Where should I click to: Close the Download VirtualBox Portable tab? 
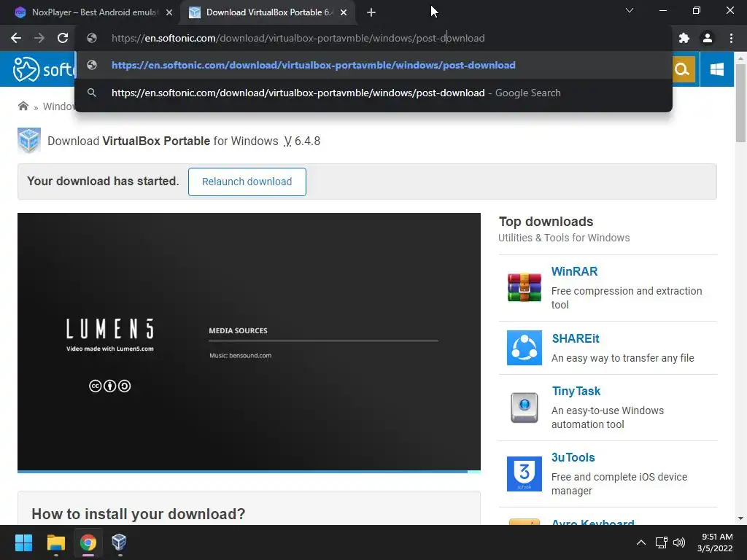coord(344,12)
